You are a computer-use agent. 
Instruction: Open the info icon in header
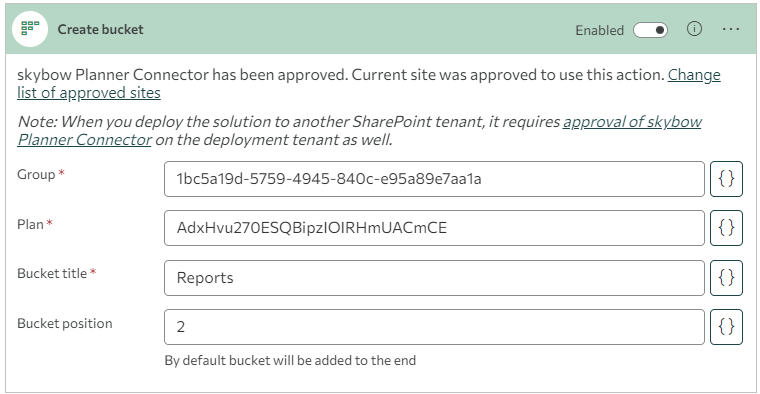click(x=694, y=29)
